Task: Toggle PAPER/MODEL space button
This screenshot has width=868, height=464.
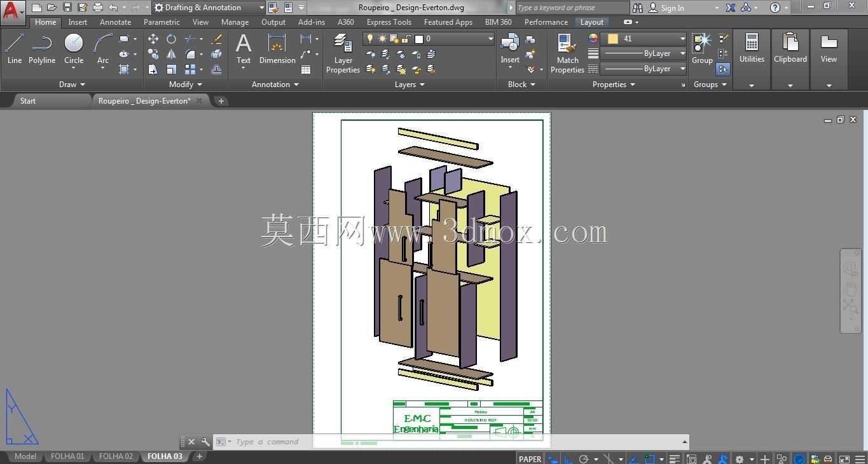Action: click(x=530, y=458)
